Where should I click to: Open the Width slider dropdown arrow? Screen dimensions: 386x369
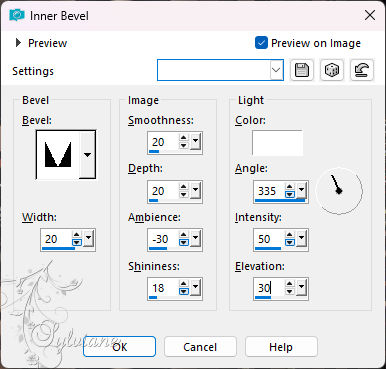pos(88,238)
